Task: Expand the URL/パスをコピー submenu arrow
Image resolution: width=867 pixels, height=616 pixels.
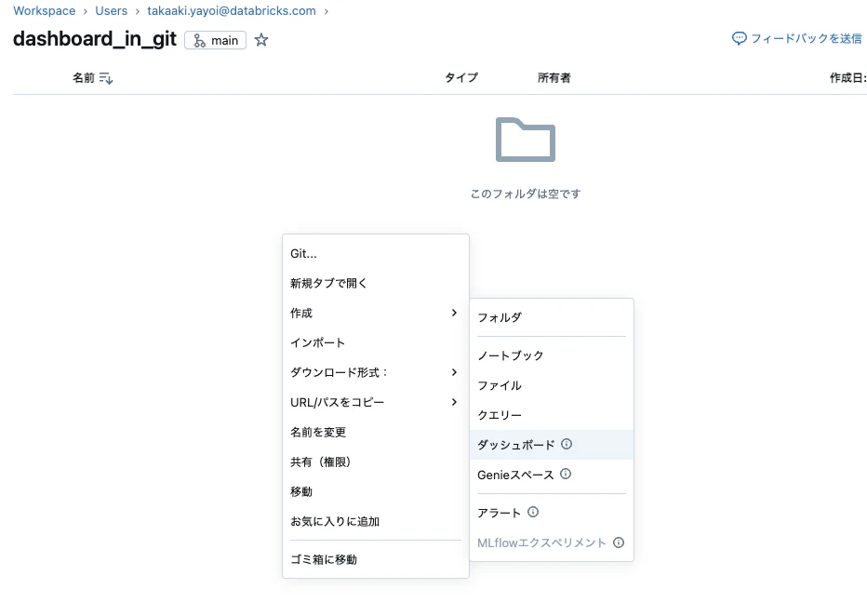Action: pyautogui.click(x=454, y=402)
